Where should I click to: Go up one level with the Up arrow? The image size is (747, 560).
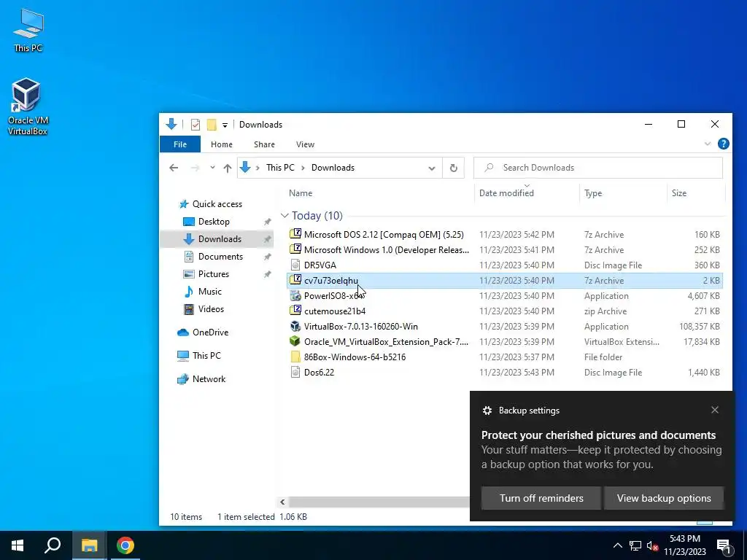tap(228, 168)
